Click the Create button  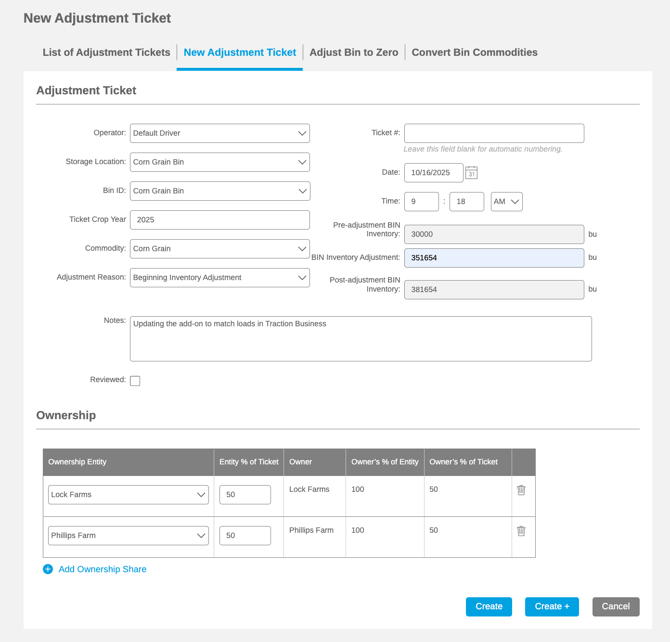[489, 606]
